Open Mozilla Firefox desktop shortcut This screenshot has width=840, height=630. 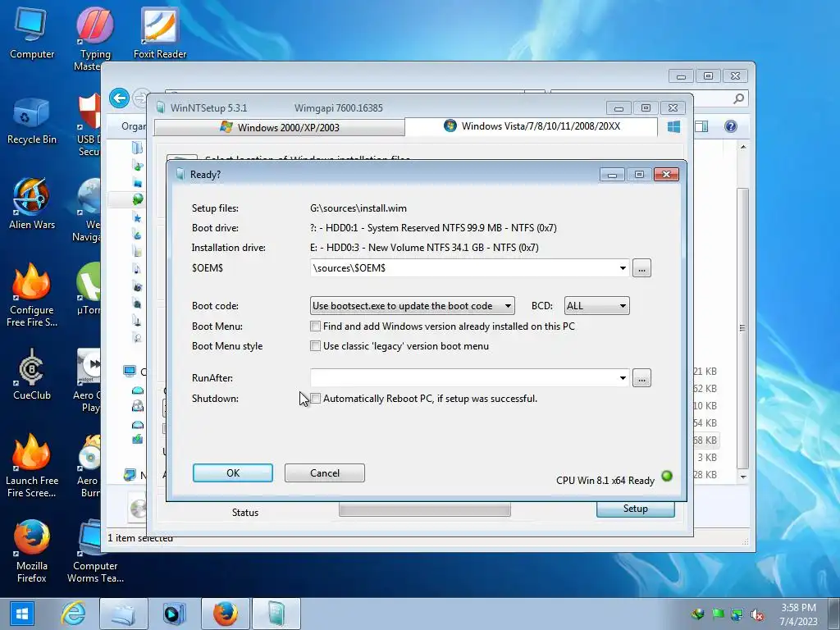tap(32, 552)
